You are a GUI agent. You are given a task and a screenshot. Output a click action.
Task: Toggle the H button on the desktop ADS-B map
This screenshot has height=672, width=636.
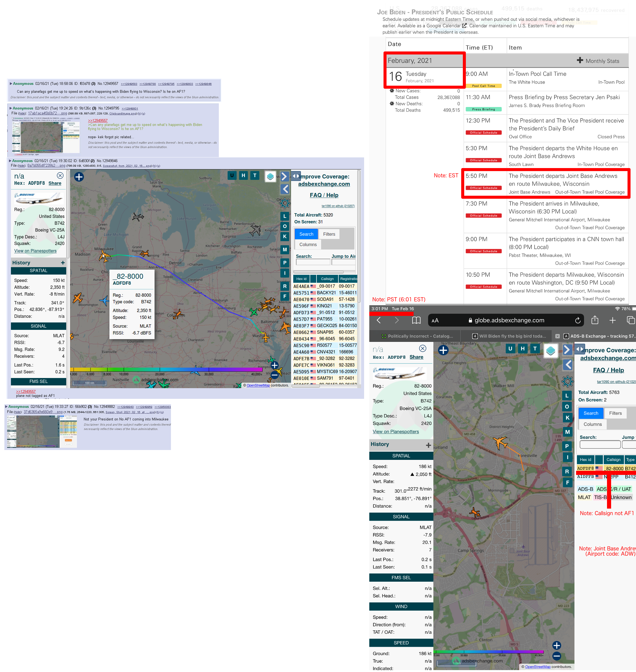tap(243, 175)
